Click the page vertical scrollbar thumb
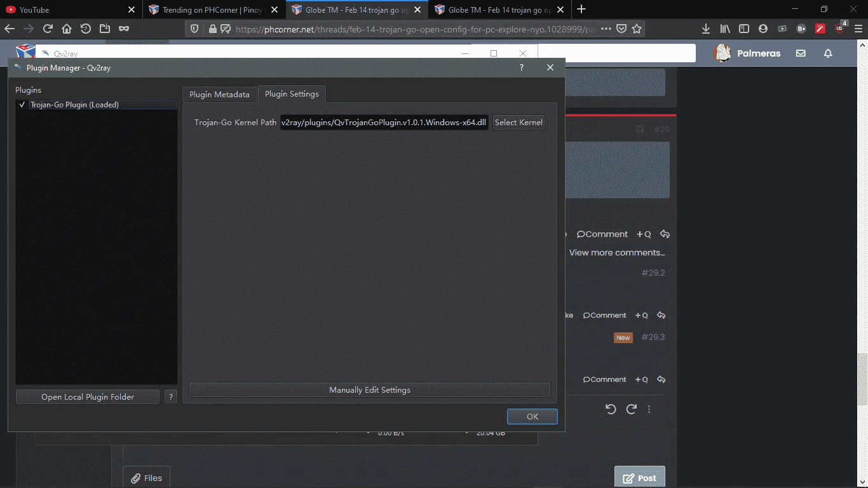 pos(862,379)
